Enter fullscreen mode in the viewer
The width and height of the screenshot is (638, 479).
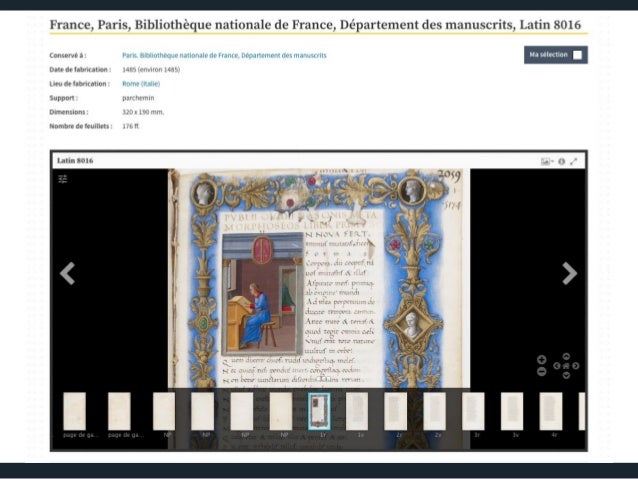click(574, 162)
